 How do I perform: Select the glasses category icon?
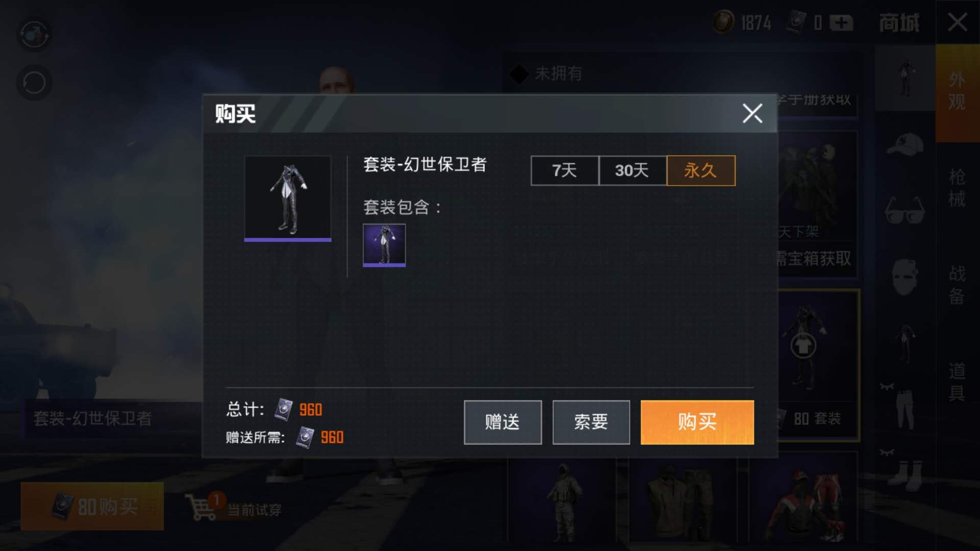905,211
